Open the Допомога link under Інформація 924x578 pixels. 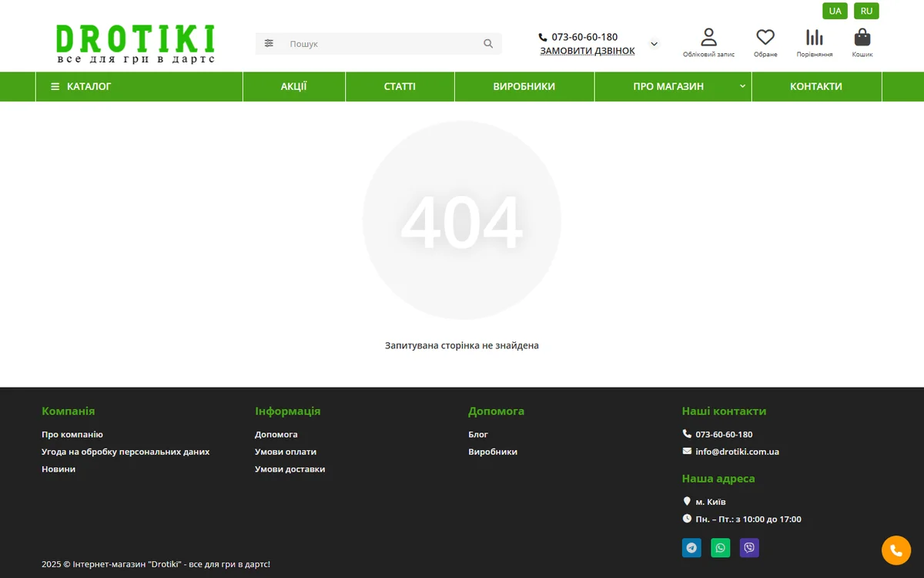pos(276,435)
